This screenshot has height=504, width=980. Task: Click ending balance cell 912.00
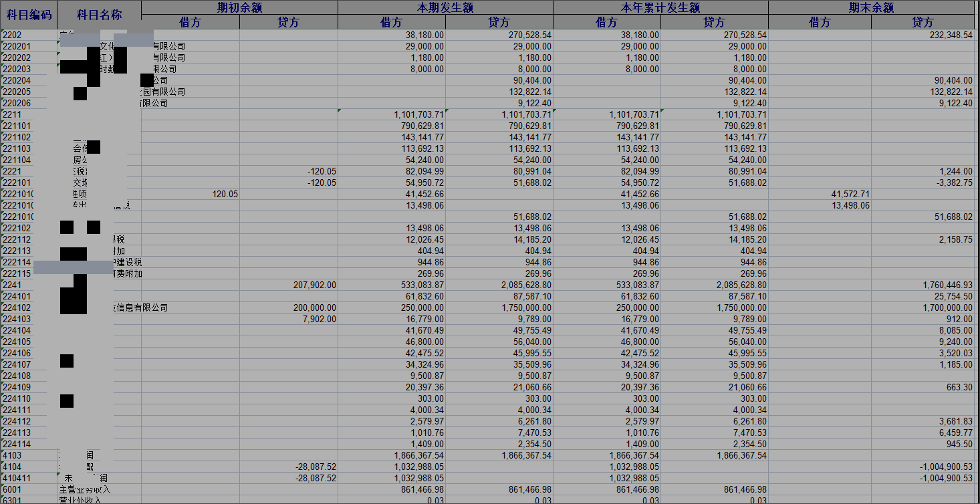(923, 319)
